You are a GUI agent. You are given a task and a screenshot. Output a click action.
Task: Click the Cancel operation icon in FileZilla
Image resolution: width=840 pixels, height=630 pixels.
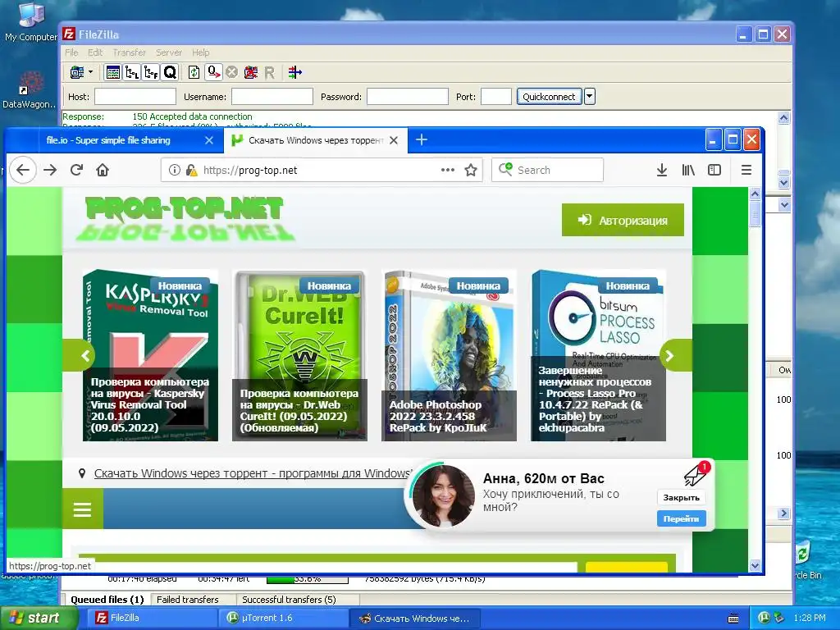(231, 72)
